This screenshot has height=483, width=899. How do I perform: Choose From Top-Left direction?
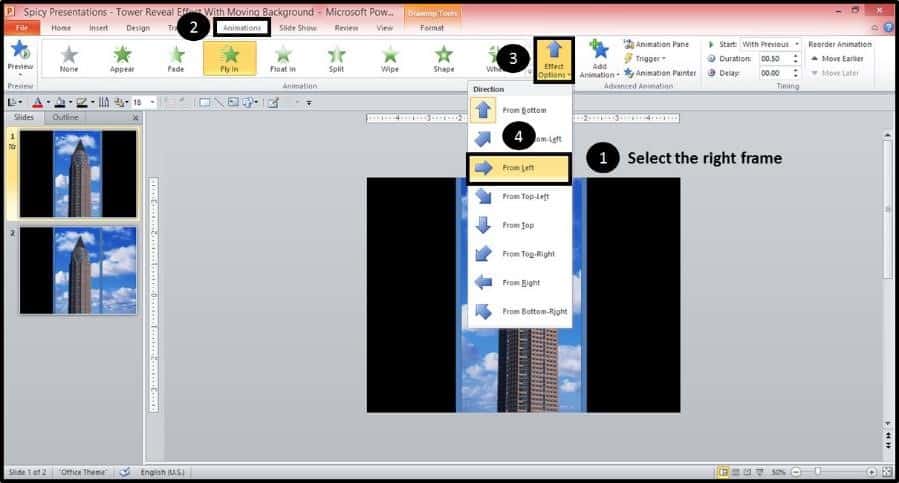click(519, 196)
